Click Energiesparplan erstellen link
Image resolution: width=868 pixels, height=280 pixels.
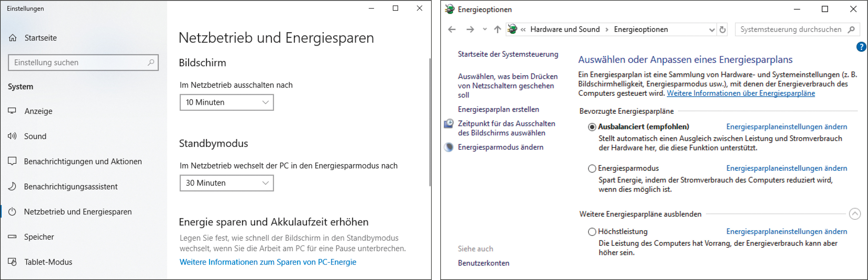498,109
